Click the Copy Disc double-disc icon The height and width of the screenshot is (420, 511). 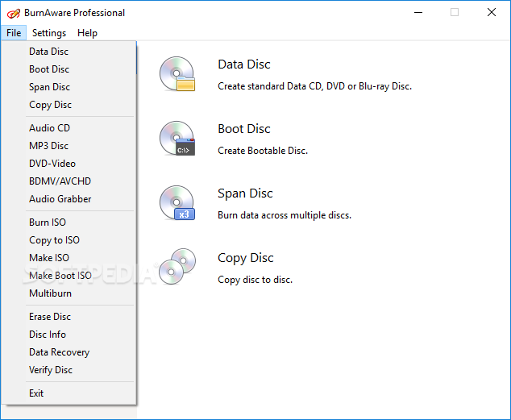click(x=177, y=267)
